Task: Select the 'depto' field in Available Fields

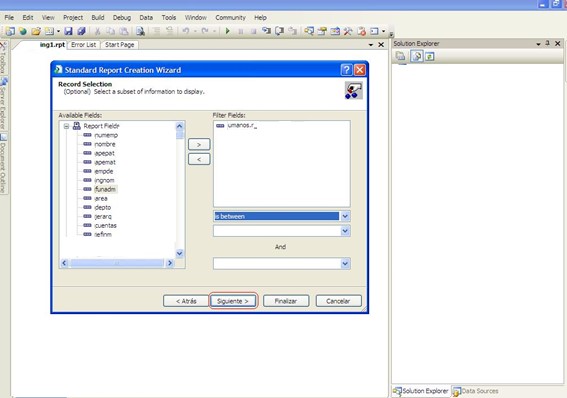Action: click(103, 207)
